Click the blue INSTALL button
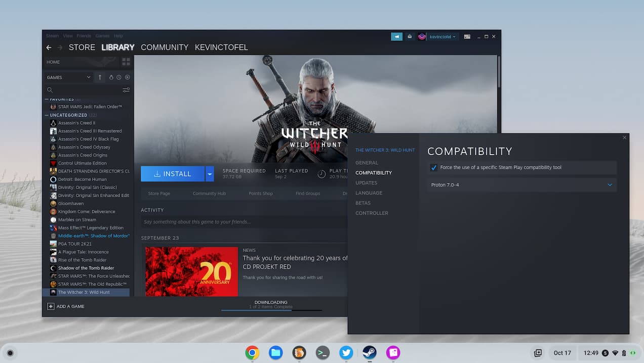644x363 pixels. pos(173,174)
